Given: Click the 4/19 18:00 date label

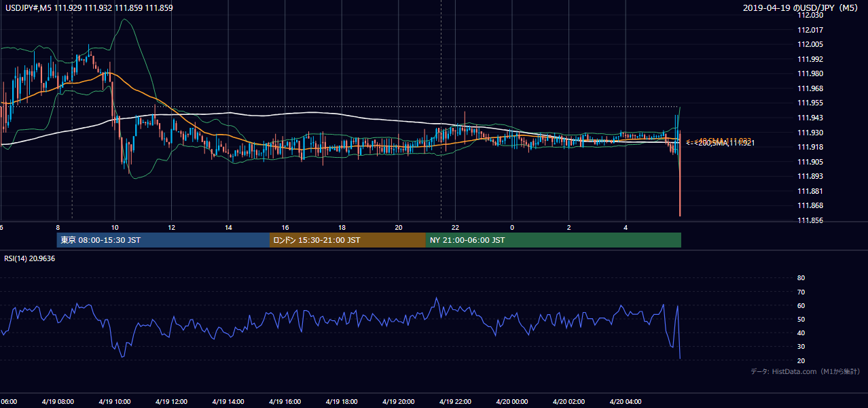Looking at the screenshot, I should click(x=342, y=402).
